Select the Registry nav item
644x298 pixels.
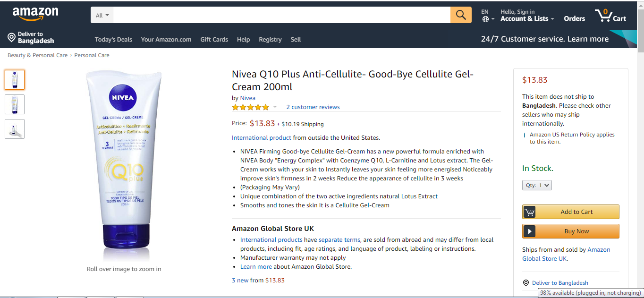(270, 40)
